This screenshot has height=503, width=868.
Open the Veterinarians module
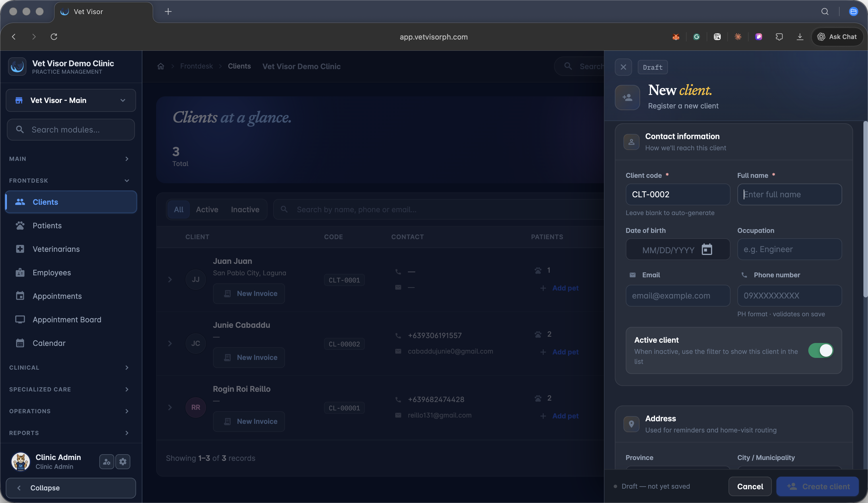71,249
